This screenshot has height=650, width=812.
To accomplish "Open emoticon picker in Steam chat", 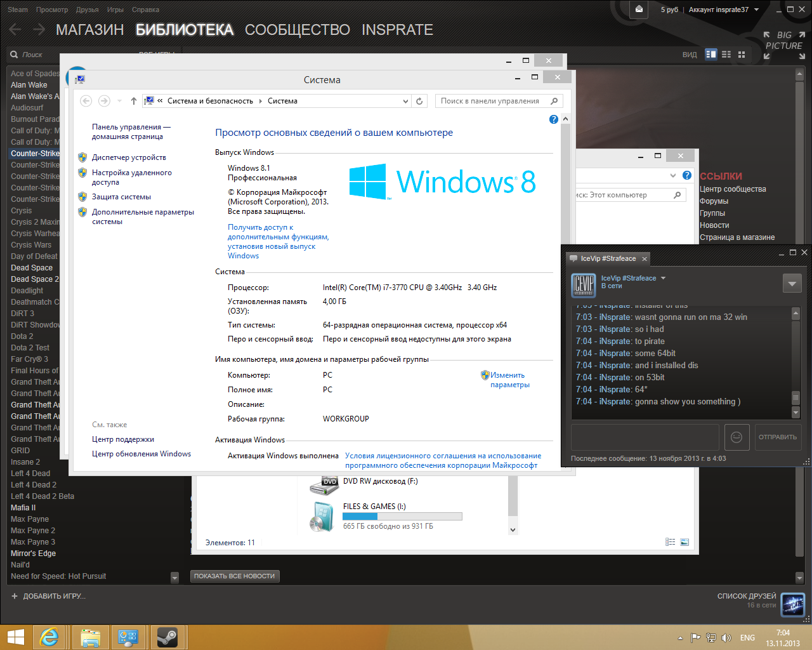I will [737, 437].
